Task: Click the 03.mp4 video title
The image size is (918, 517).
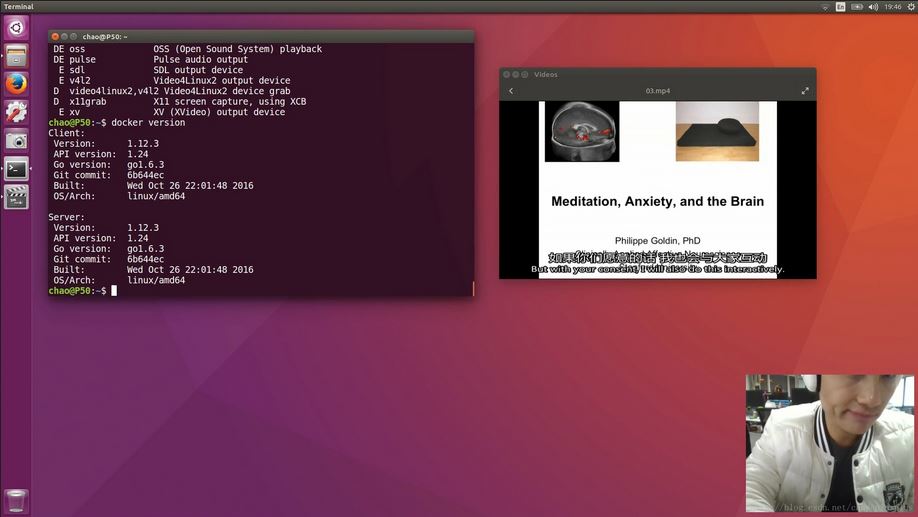Action: click(657, 91)
